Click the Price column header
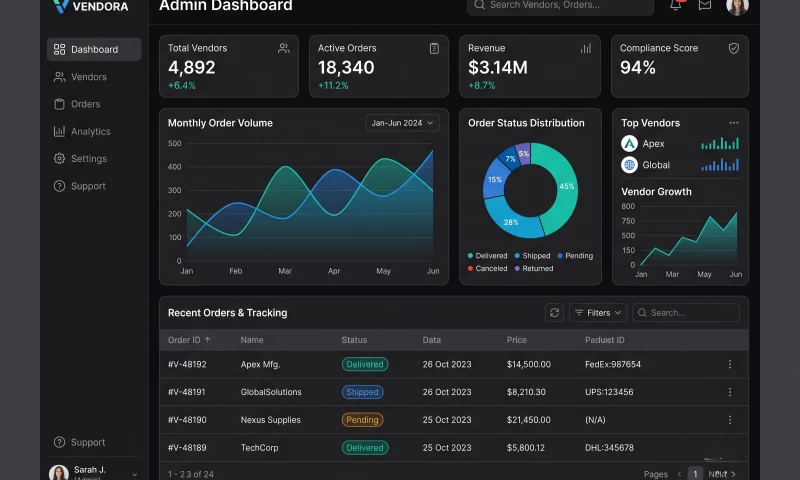This screenshot has width=800, height=480. (516, 340)
